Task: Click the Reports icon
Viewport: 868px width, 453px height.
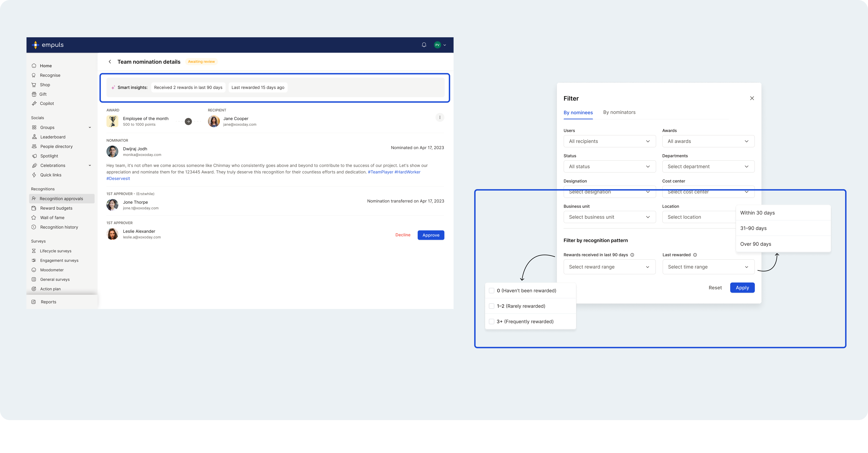Action: click(x=34, y=302)
